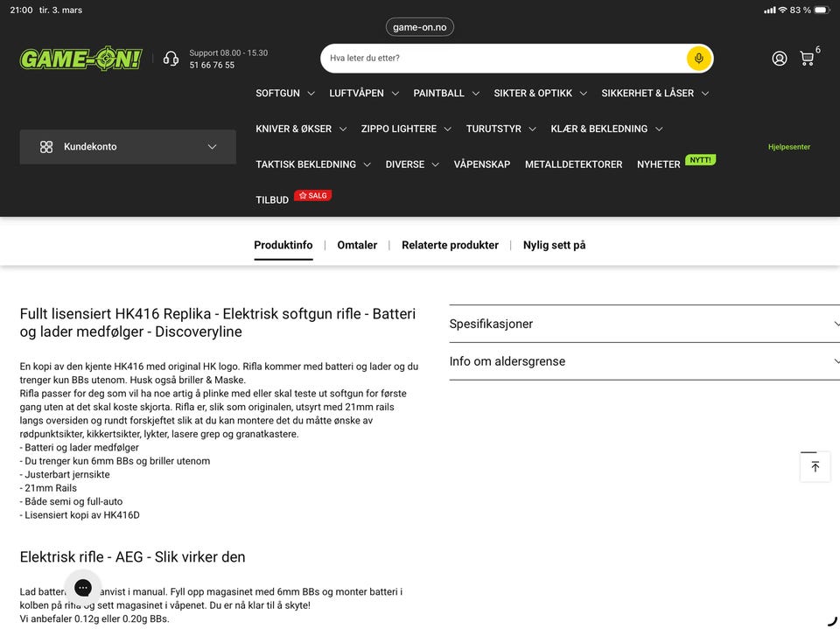Screen dimensions: 840x629
Task: Open the user account icon
Action: (x=780, y=59)
